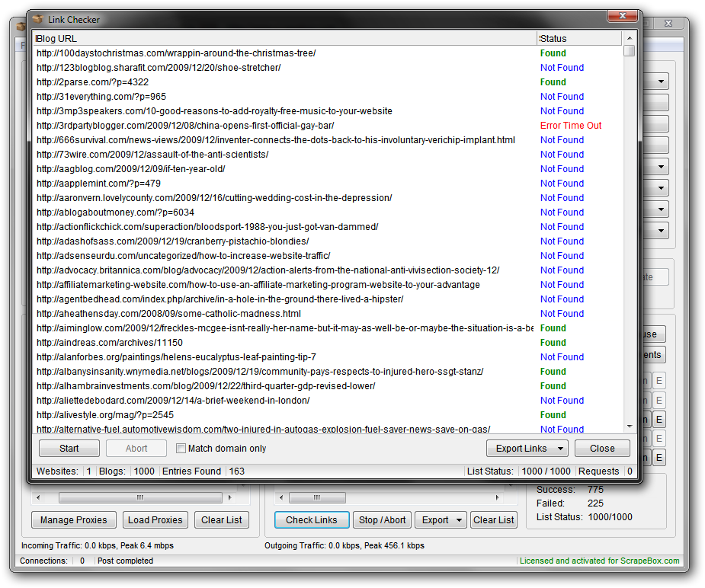705x588 pixels.
Task: Select the affiliatemarketing-website.com URL row
Action: (327, 284)
